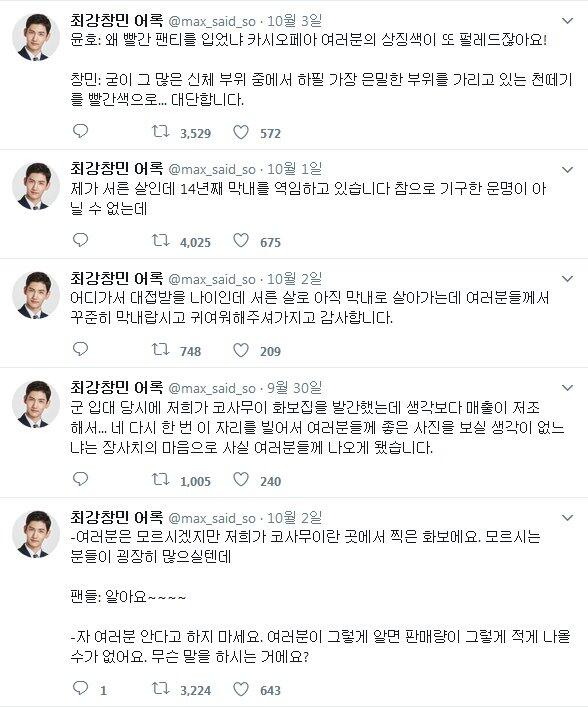Viewport: 588px width, 707px height.
Task: Click reply icon on October 1 tweet
Action: [80, 240]
